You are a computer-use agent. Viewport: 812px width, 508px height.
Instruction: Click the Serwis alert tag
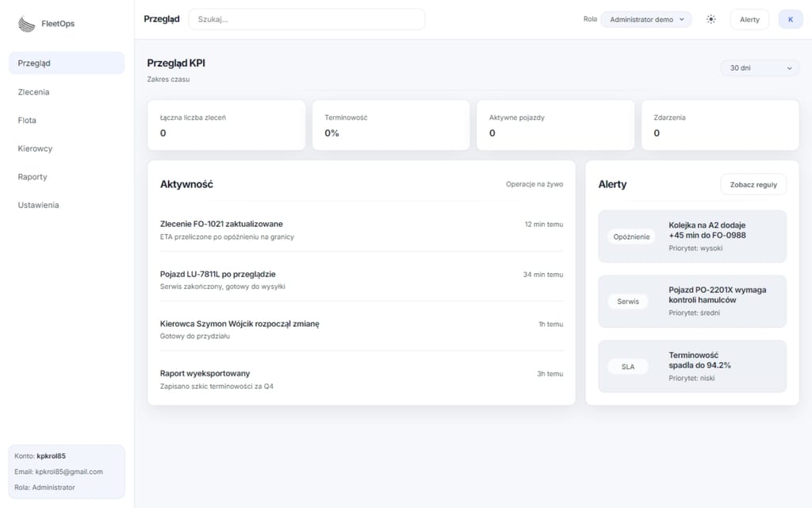pos(628,301)
